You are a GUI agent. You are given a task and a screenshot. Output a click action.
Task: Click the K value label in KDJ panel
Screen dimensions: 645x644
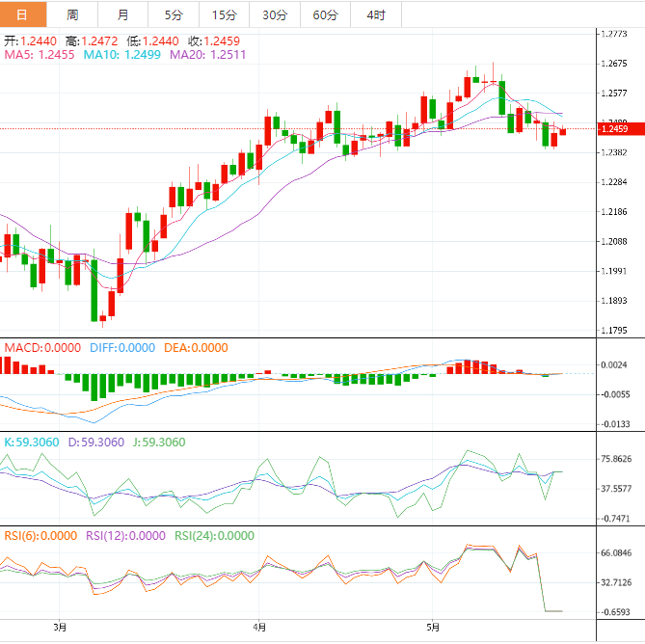31,443
